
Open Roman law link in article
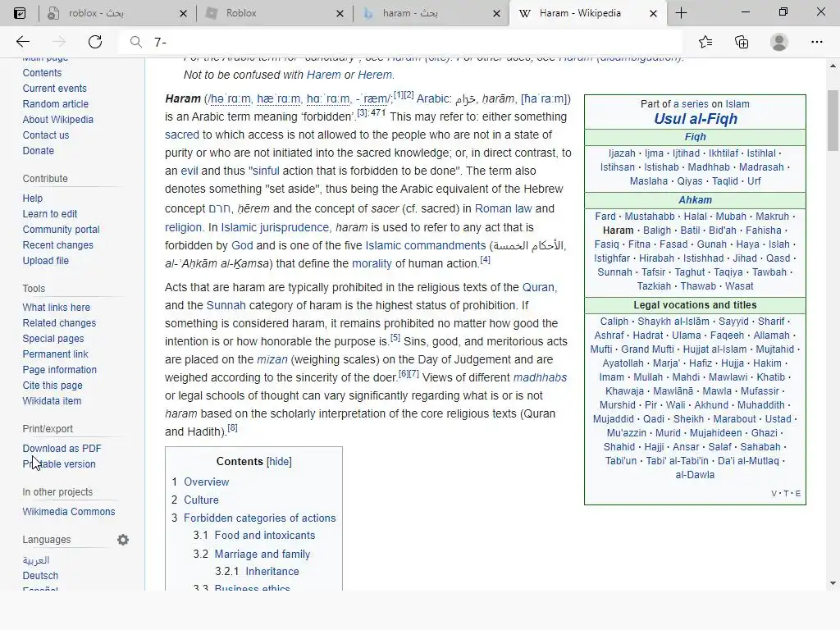(504, 208)
